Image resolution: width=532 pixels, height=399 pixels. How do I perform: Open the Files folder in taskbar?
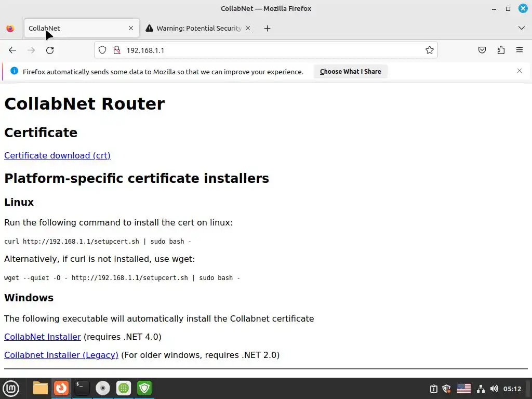point(41,388)
